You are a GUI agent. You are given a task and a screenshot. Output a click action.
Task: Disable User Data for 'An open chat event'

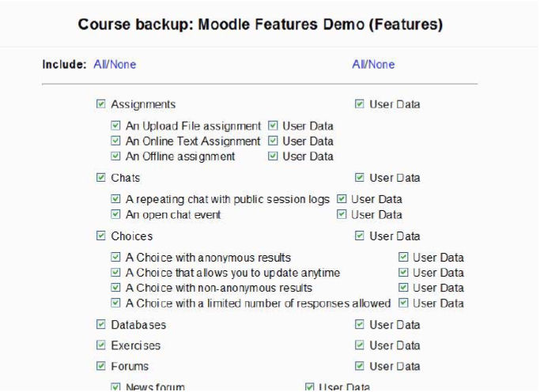[x=342, y=214]
